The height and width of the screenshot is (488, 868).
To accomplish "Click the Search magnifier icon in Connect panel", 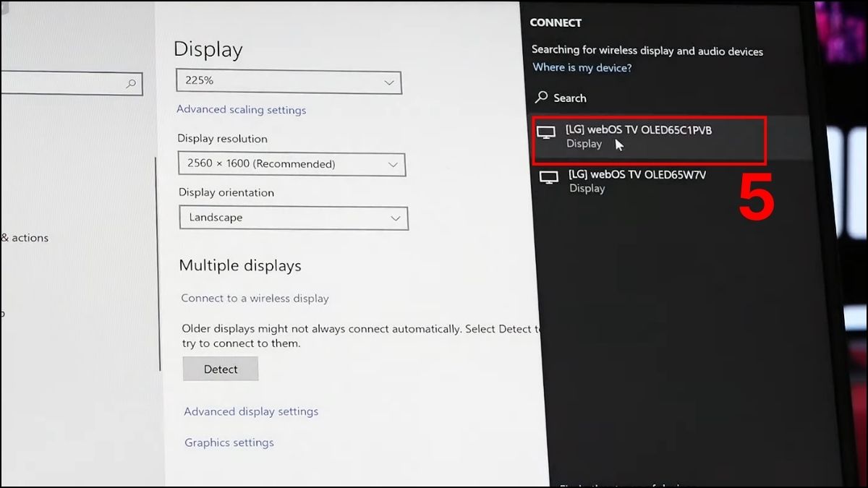I will pos(542,98).
